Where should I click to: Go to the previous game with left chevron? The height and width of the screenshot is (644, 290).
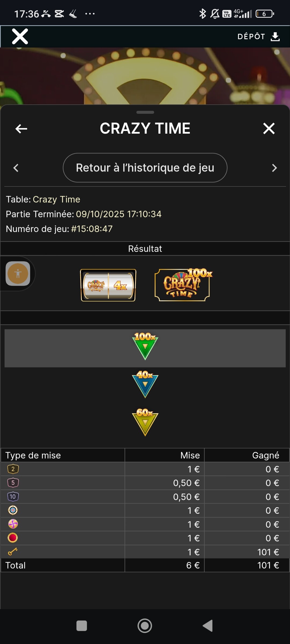(16, 168)
